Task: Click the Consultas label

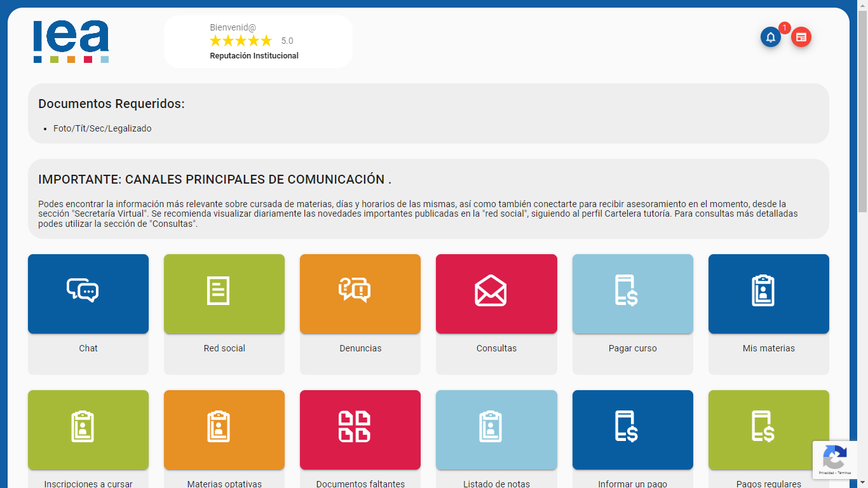Action: 496,348
